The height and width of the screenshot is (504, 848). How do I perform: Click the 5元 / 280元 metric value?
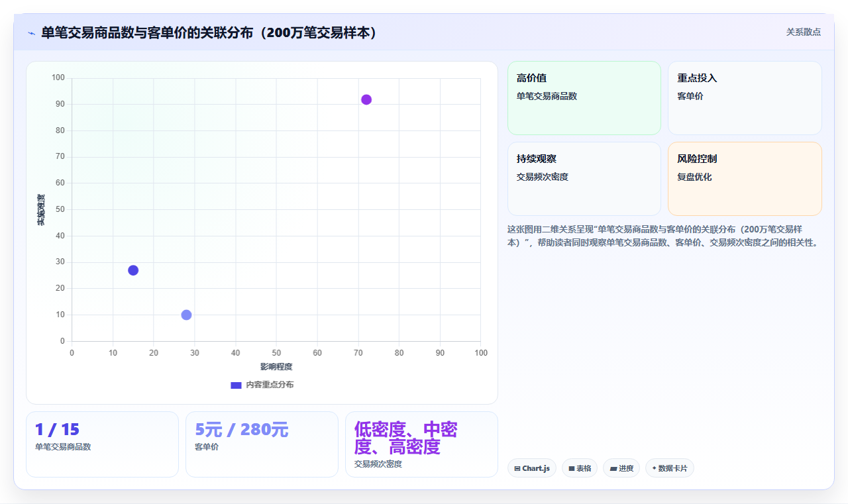(x=242, y=430)
